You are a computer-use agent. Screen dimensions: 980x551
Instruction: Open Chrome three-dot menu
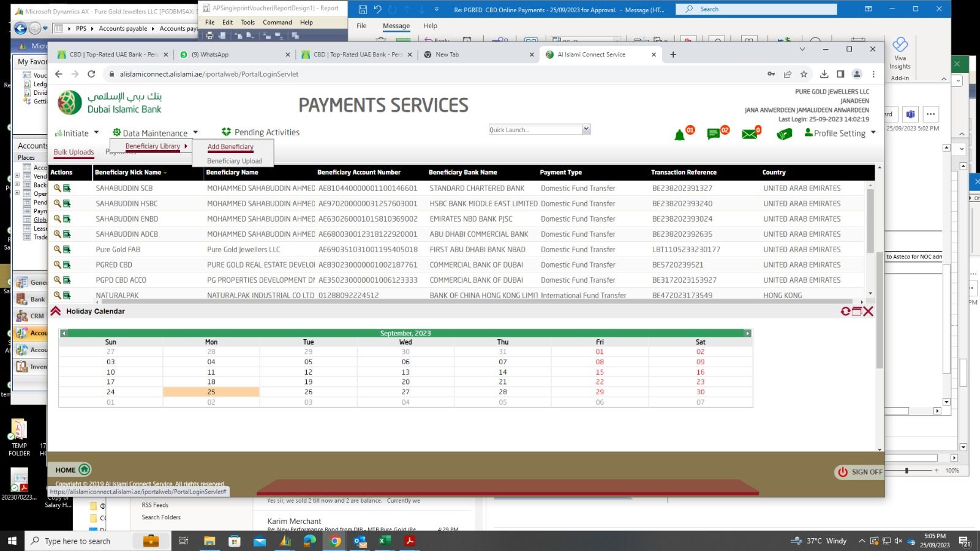(x=873, y=74)
